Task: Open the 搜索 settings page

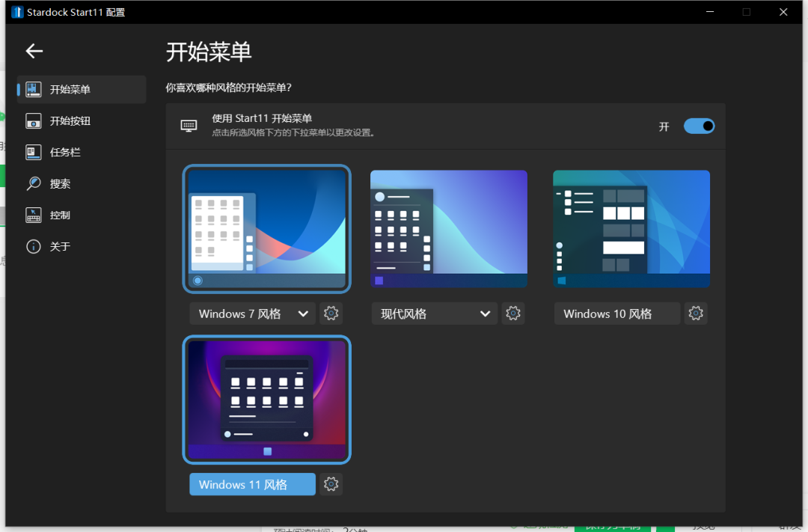Action: [x=82, y=184]
